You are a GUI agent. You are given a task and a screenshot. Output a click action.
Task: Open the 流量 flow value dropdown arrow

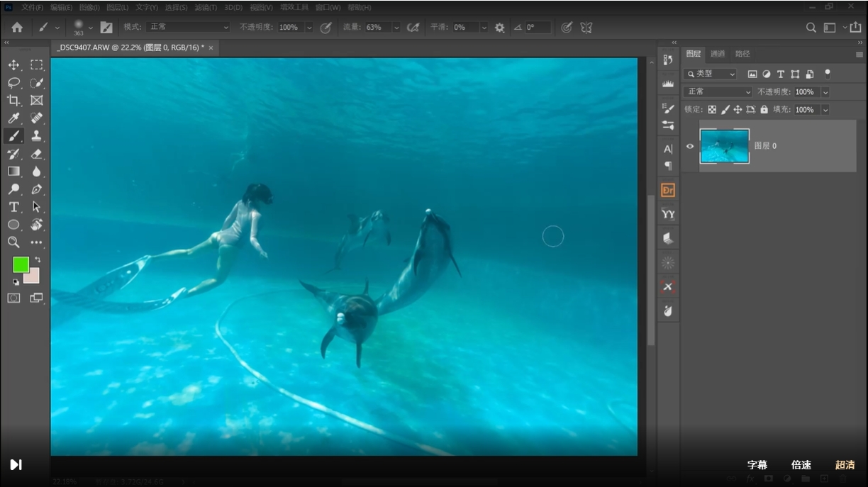tap(396, 28)
